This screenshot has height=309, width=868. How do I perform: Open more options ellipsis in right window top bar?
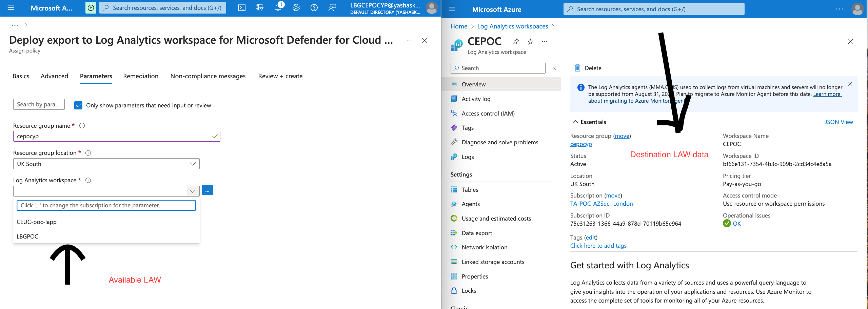[840, 9]
